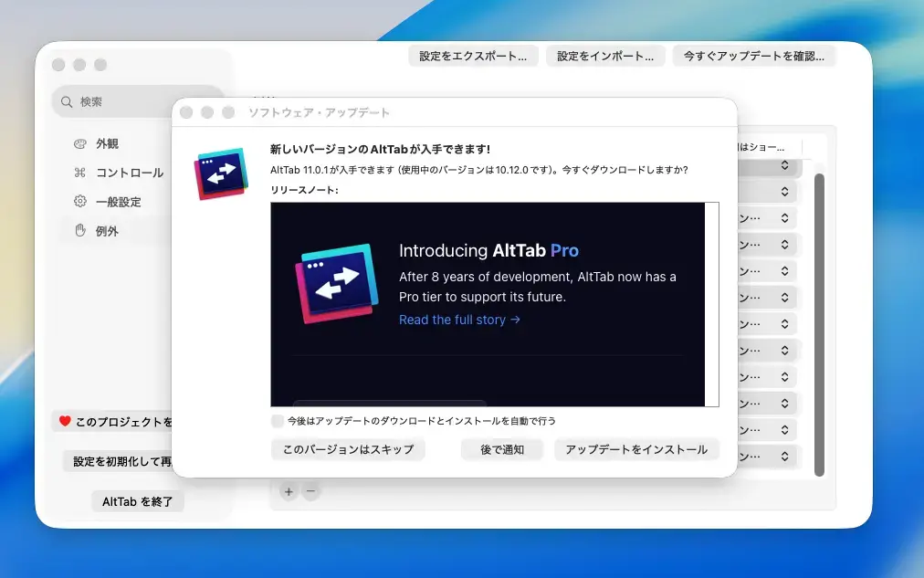Click the plus button below the list
The height and width of the screenshot is (578, 924).
click(289, 491)
